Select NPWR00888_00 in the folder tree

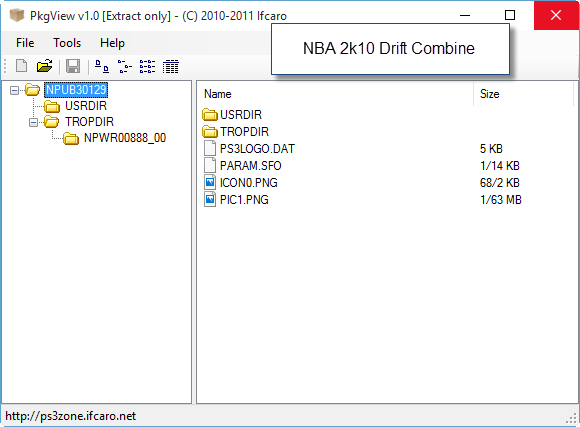pos(125,138)
